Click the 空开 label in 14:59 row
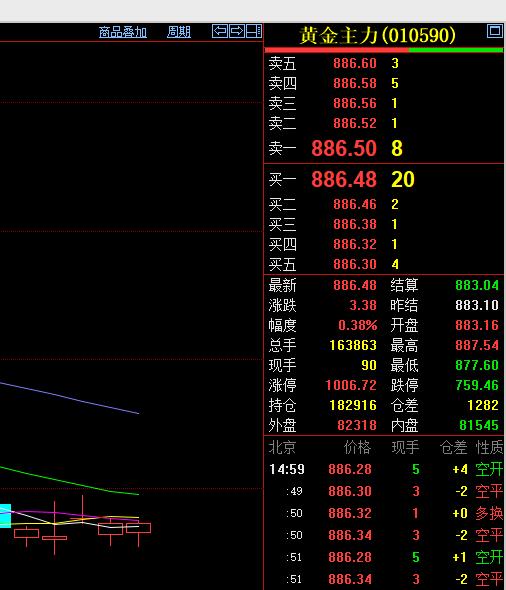This screenshot has width=506, height=590. pyautogui.click(x=489, y=469)
